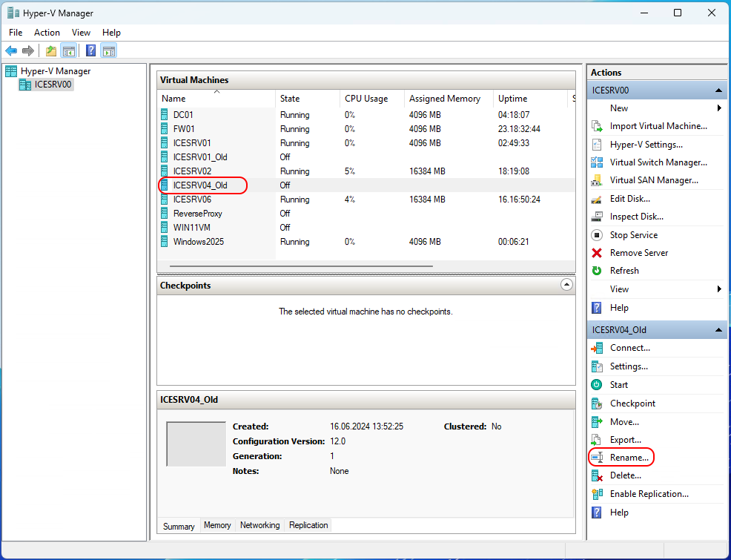
Task: Click the Delete icon with red X
Action: 597,475
